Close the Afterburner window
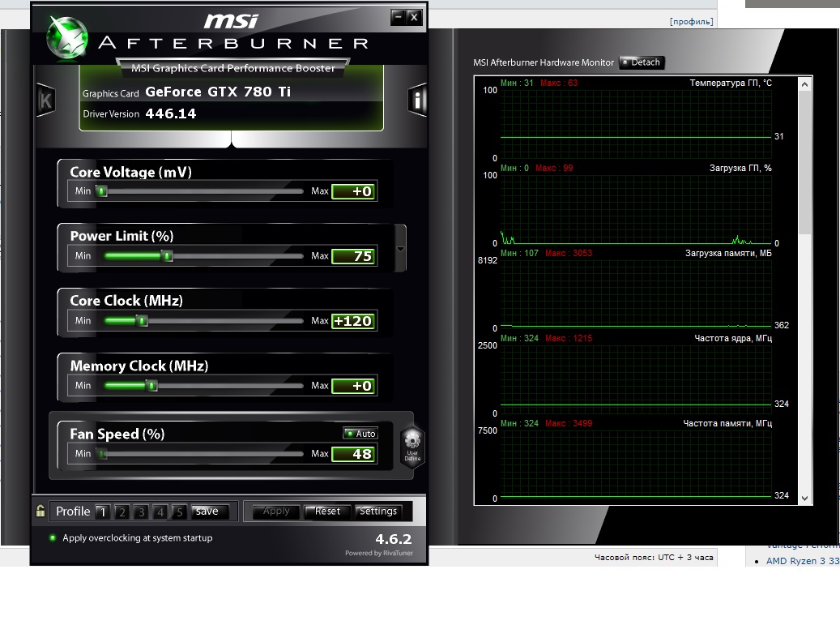This screenshot has width=840, height=642. pyautogui.click(x=414, y=17)
